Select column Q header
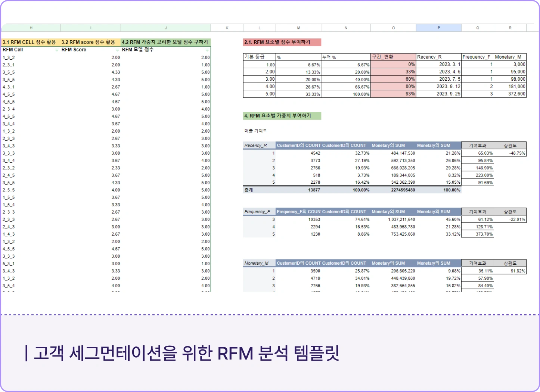This screenshot has height=392, width=540. point(478,28)
